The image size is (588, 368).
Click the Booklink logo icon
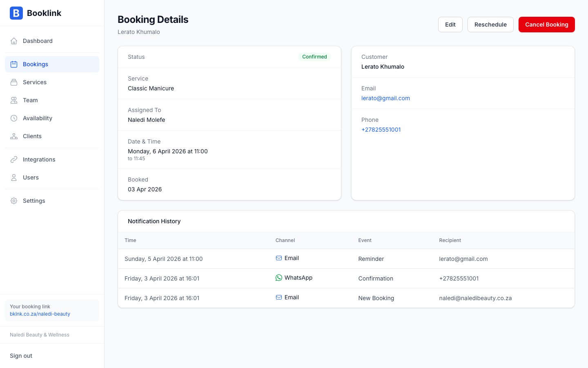16,13
